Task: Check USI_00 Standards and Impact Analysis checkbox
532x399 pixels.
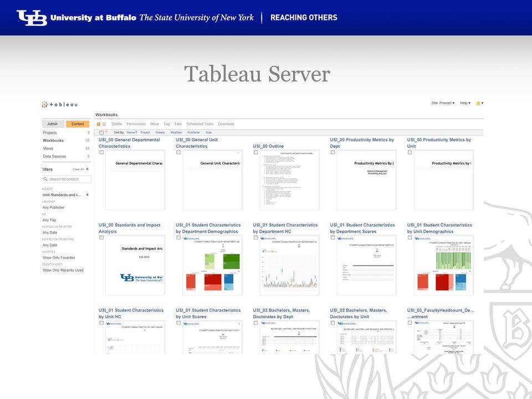Action: pyautogui.click(x=101, y=238)
